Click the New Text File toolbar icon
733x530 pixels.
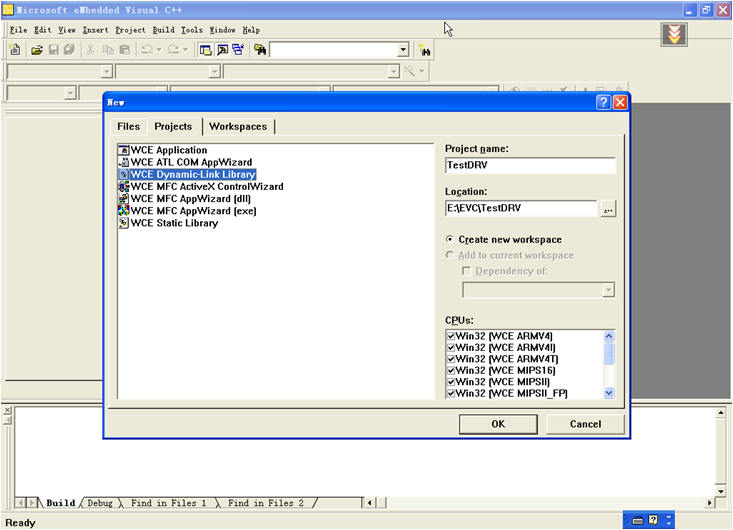tap(16, 49)
